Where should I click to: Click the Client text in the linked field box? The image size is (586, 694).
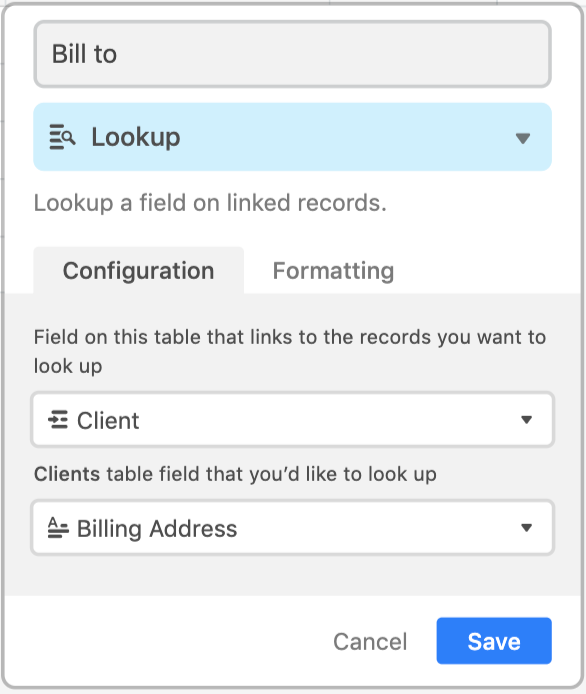tap(108, 420)
